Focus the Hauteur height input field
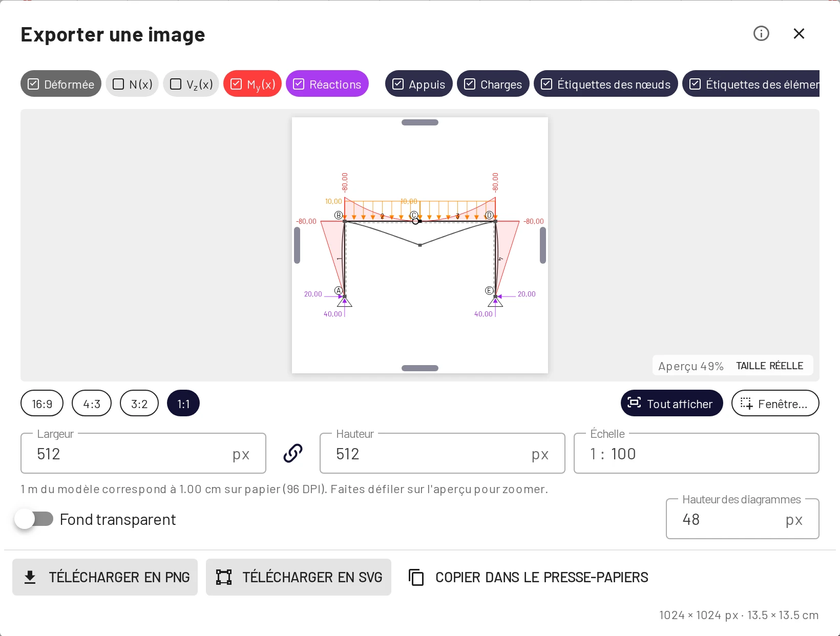The image size is (840, 636). [443, 454]
